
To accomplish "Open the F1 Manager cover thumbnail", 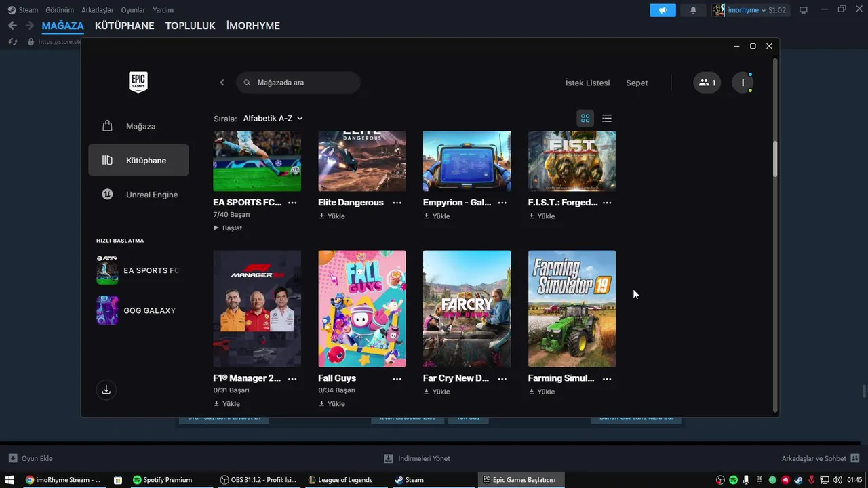I will point(257,309).
